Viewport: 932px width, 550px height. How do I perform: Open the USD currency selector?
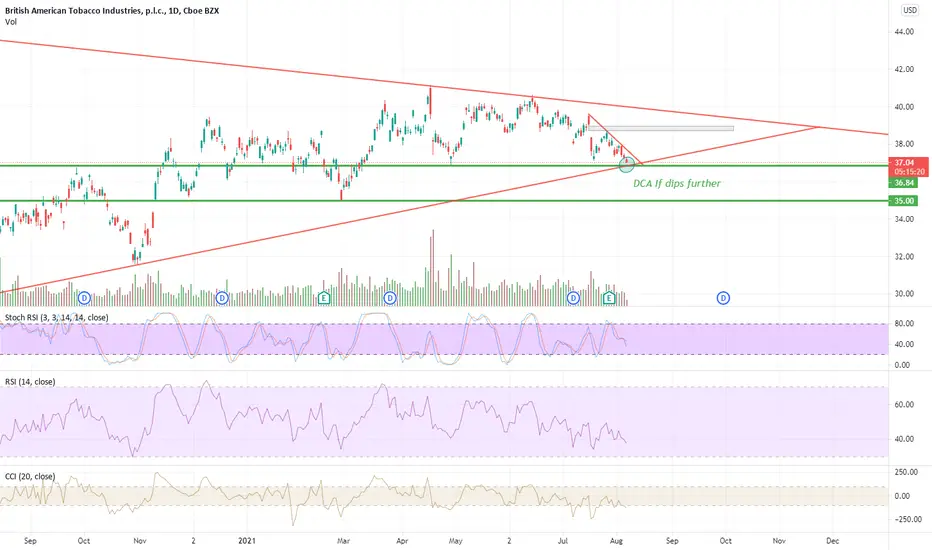(910, 10)
